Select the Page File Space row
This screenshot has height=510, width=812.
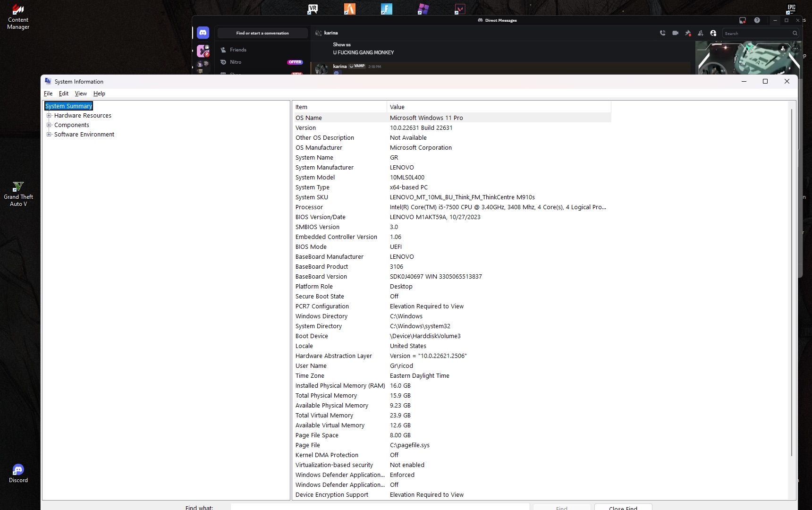[x=452, y=435]
